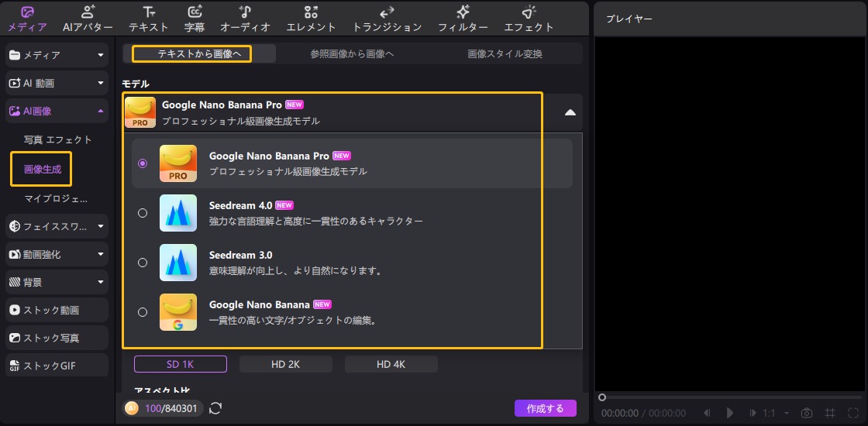Choose HD 2K resolution
The image size is (868, 426).
pos(286,364)
